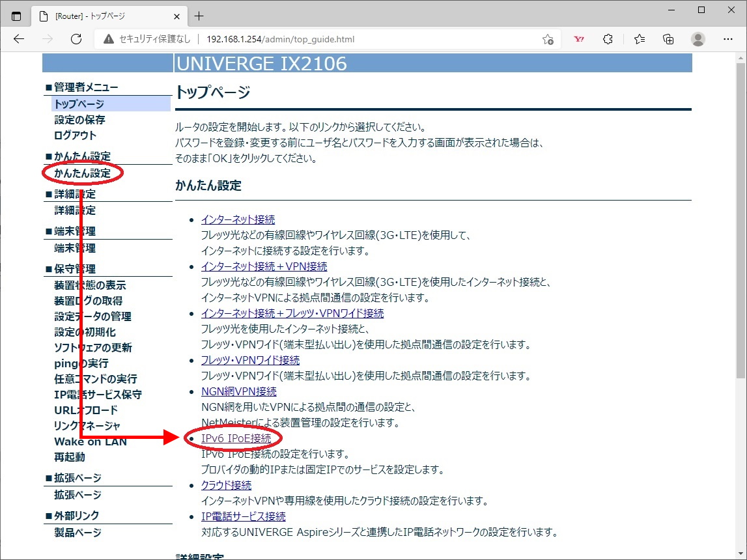Open 端末管理 sidebar item
Screen dimensions: 747x560
pos(75,247)
